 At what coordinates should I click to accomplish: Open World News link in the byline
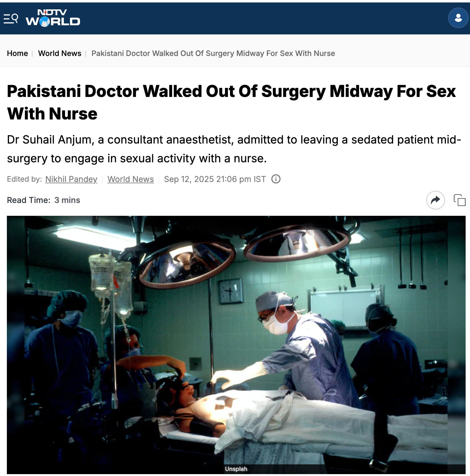(131, 179)
